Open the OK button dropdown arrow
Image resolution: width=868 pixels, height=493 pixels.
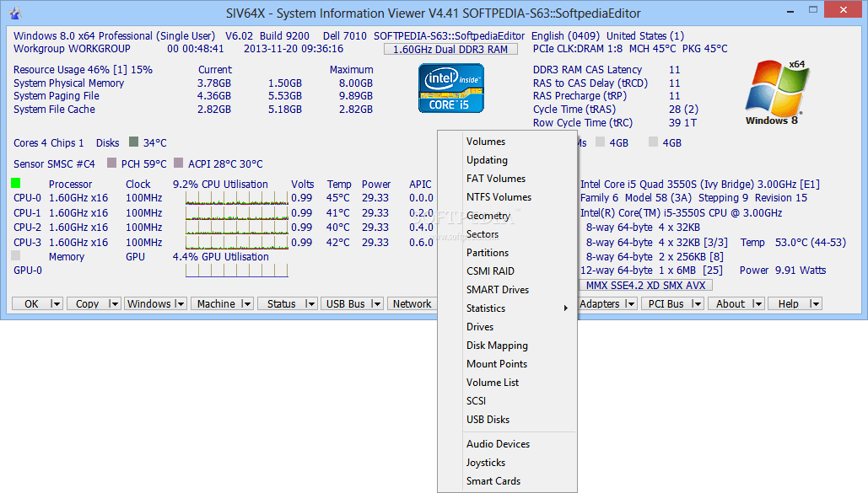coord(56,303)
